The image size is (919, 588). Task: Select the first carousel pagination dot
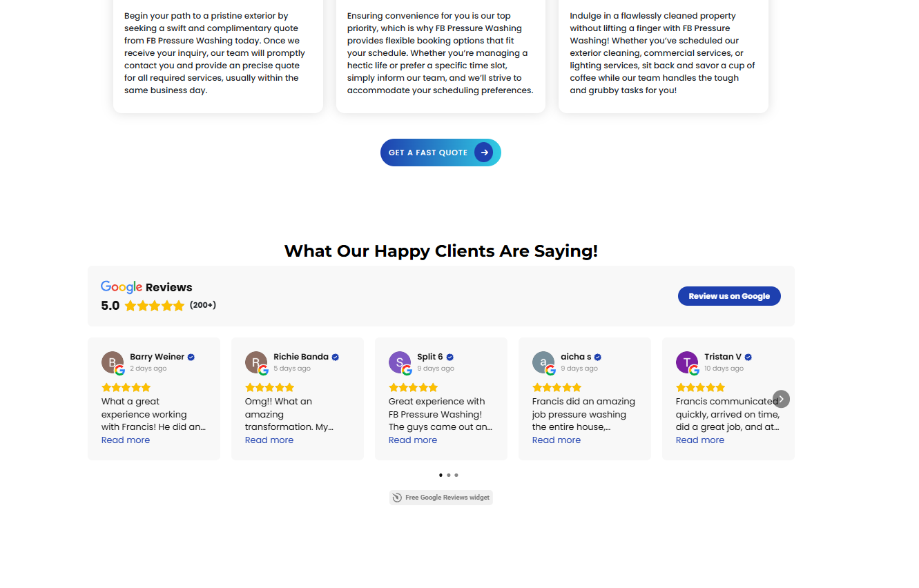(x=441, y=475)
